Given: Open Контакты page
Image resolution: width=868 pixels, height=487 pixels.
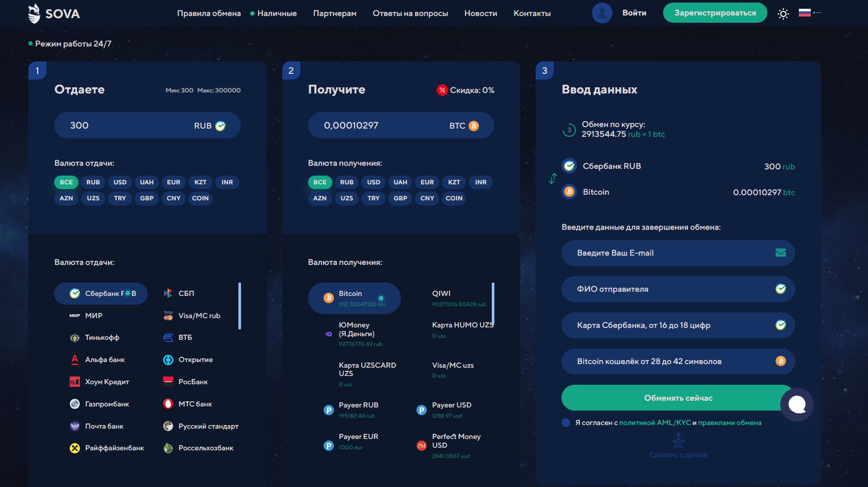Looking at the screenshot, I should (x=532, y=13).
